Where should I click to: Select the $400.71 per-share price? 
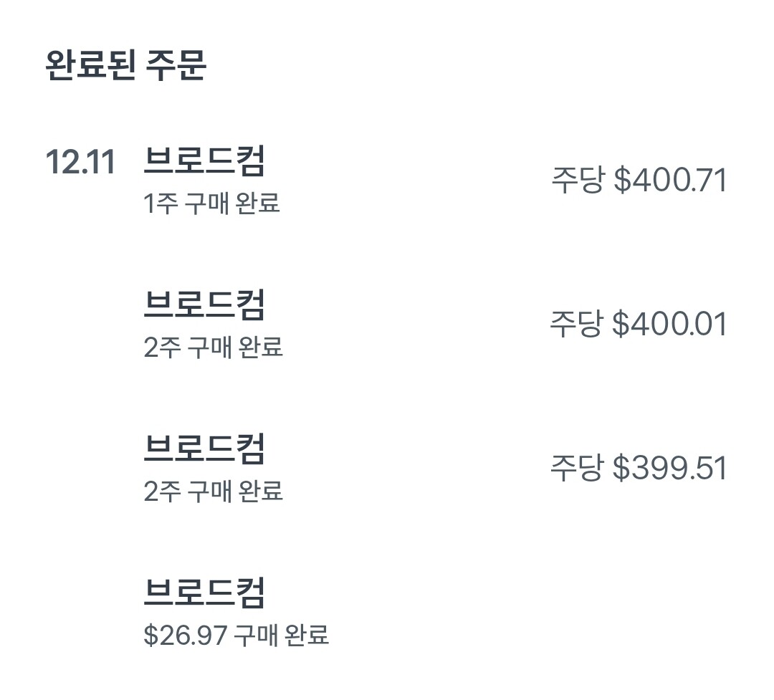pos(670,181)
